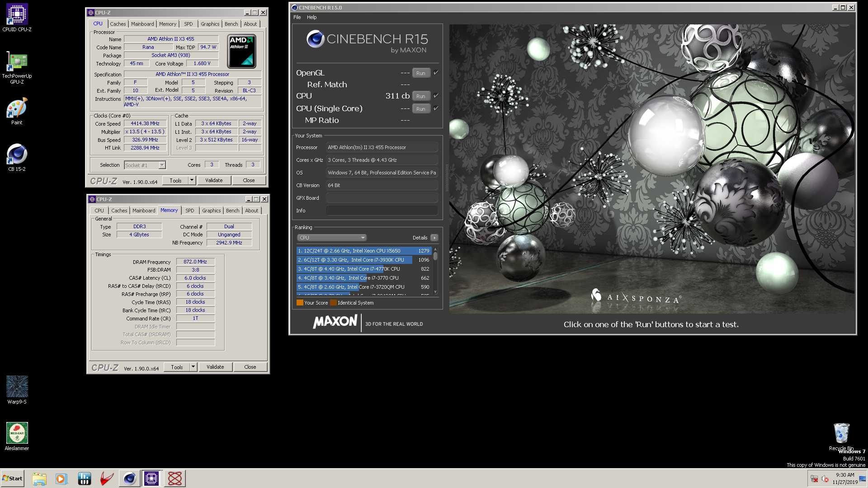The image size is (868, 488).
Task: Toggle the CPU test checkbox
Action: click(436, 96)
